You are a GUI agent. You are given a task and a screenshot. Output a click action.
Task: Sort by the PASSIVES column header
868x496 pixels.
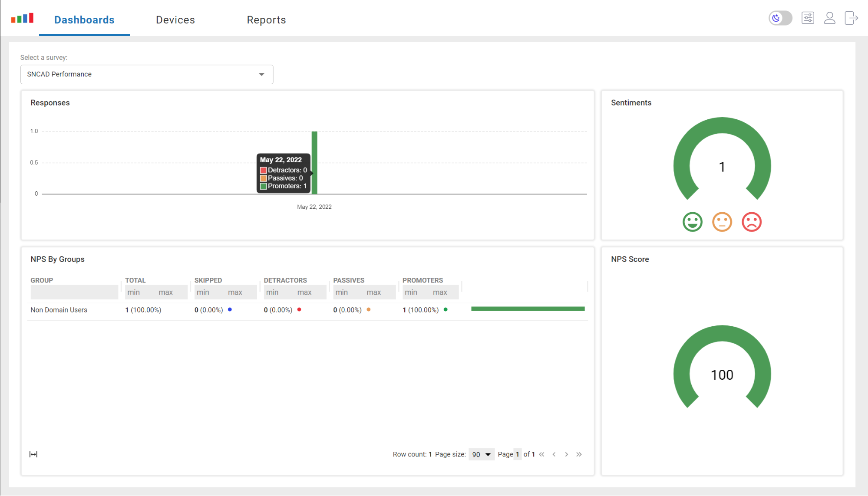point(349,280)
